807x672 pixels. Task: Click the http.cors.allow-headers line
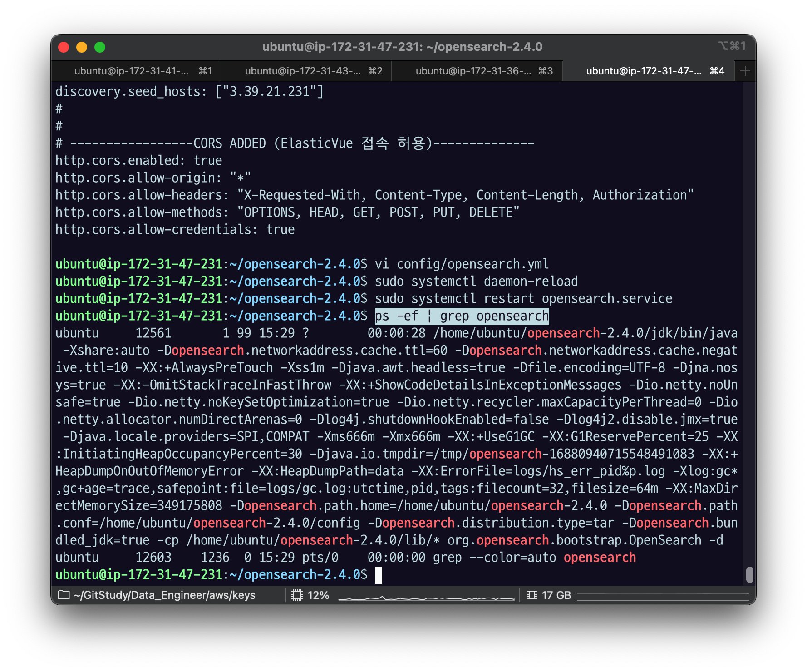[375, 195]
